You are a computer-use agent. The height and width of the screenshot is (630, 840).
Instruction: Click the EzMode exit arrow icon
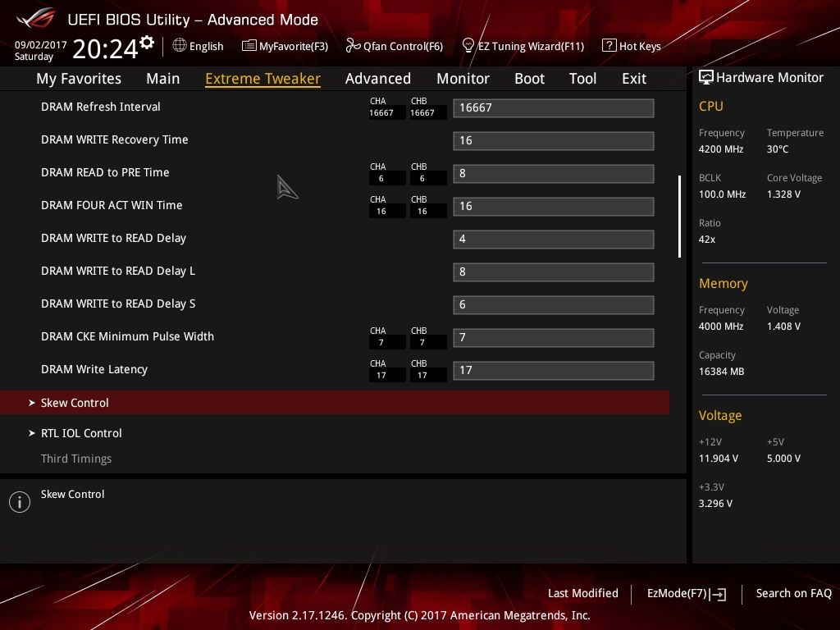tap(718, 594)
